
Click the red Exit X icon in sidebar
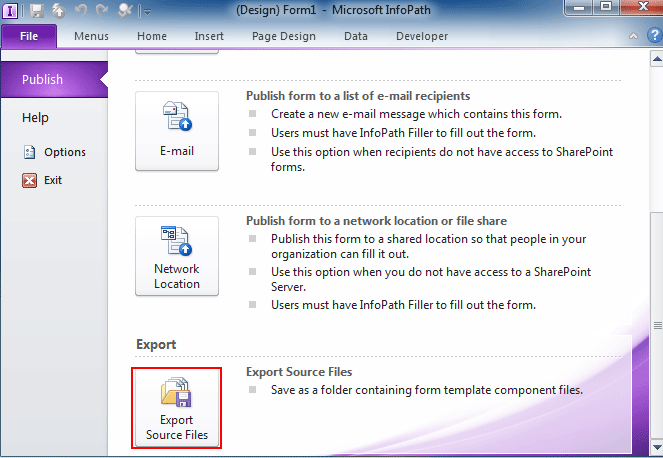[x=29, y=181]
